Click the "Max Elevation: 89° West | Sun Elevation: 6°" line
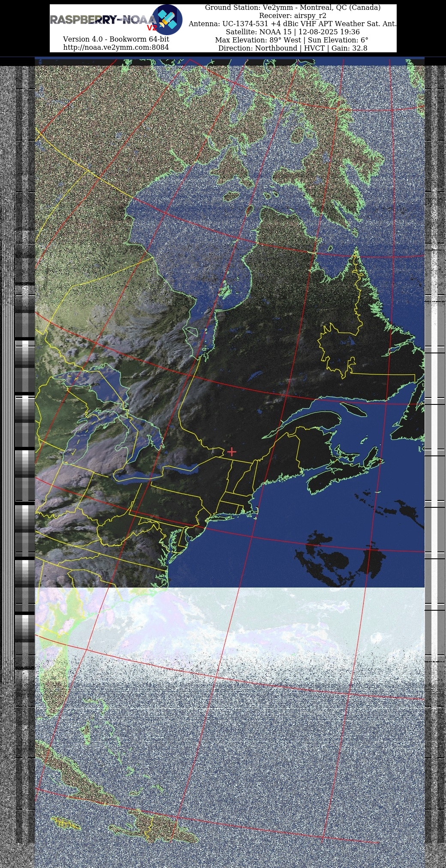The height and width of the screenshot is (868, 446). click(292, 40)
